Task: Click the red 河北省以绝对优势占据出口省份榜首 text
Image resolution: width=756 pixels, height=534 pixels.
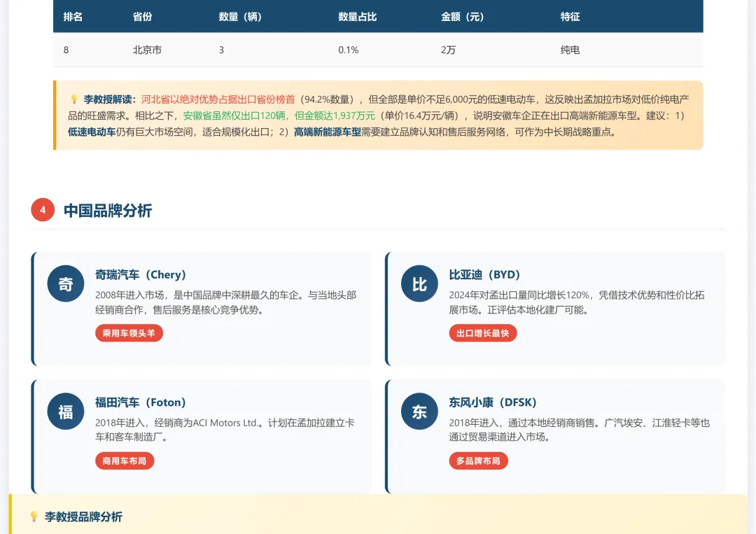Action: (218, 99)
